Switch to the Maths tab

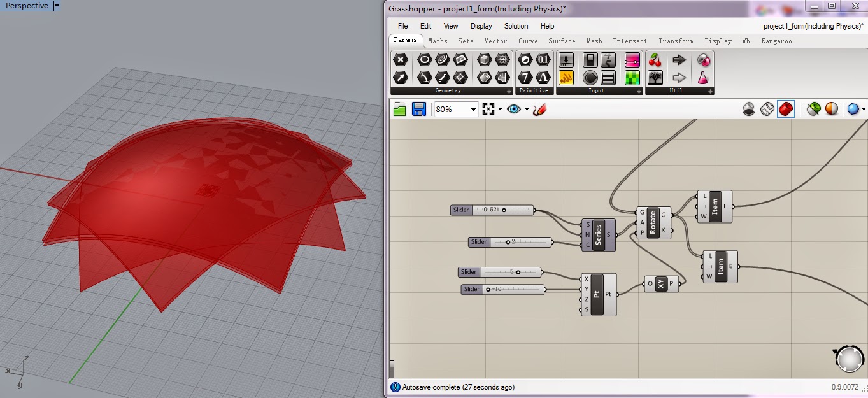pos(438,41)
